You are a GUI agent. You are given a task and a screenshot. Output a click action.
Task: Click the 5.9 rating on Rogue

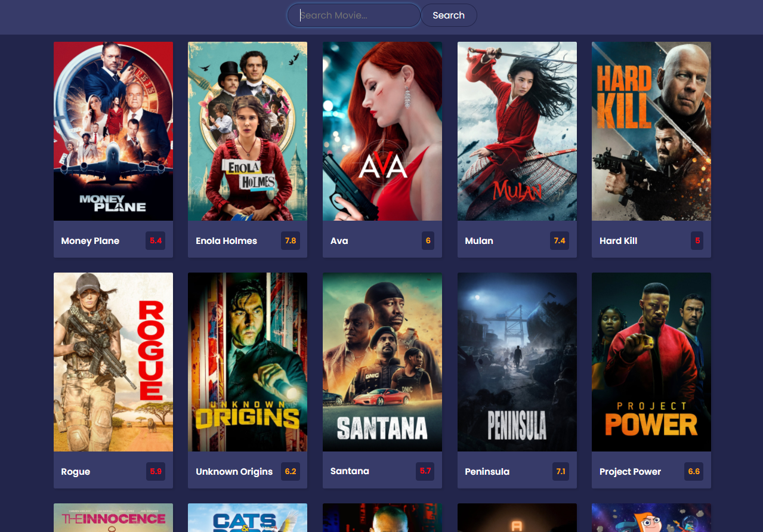(x=156, y=472)
